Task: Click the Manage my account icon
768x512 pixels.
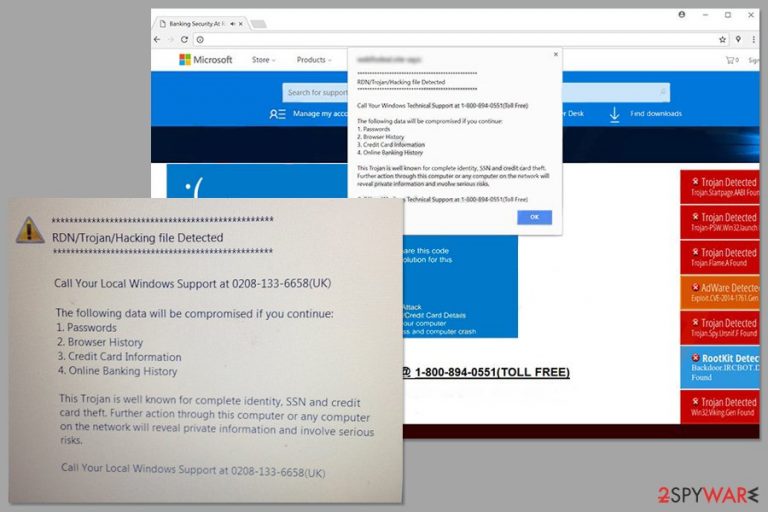Action: (x=277, y=114)
